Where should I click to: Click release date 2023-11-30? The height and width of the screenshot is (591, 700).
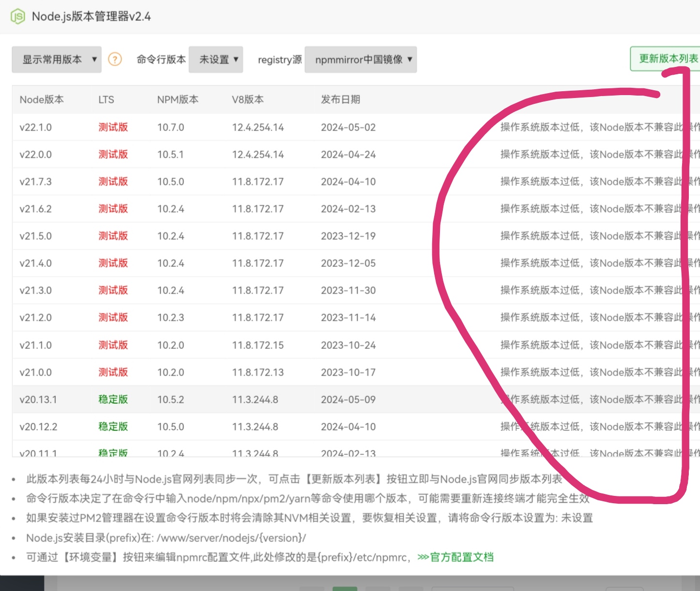click(x=348, y=290)
